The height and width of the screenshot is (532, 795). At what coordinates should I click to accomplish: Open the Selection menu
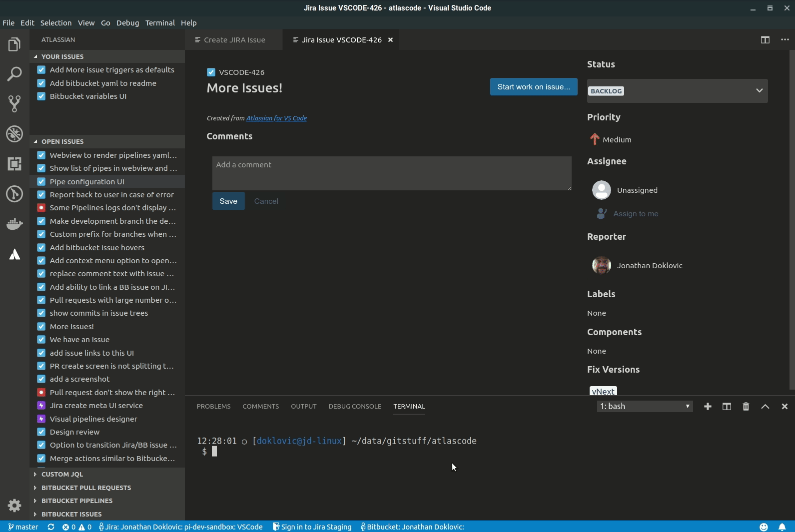point(56,23)
